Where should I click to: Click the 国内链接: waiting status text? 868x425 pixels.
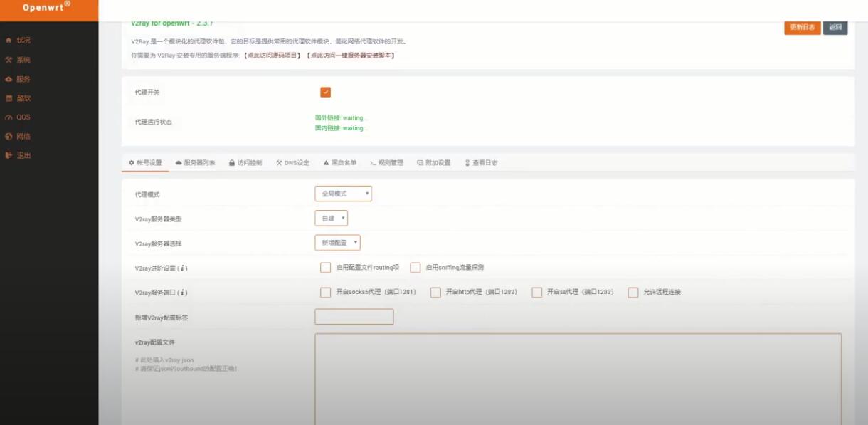342,128
